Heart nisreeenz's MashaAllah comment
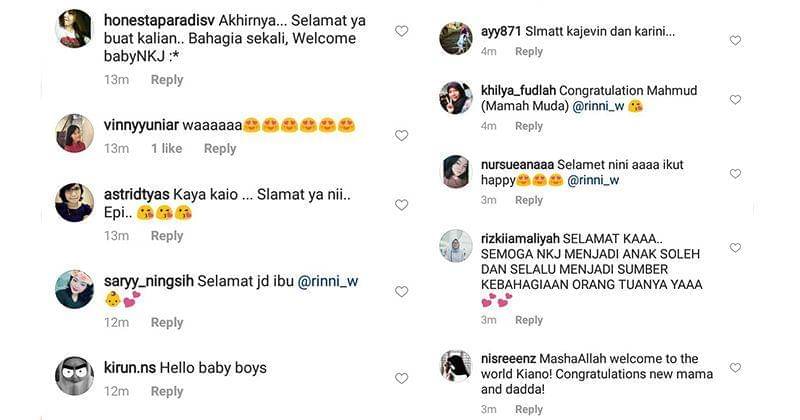Screen dimensions: 800x420 pyautogui.click(x=735, y=368)
